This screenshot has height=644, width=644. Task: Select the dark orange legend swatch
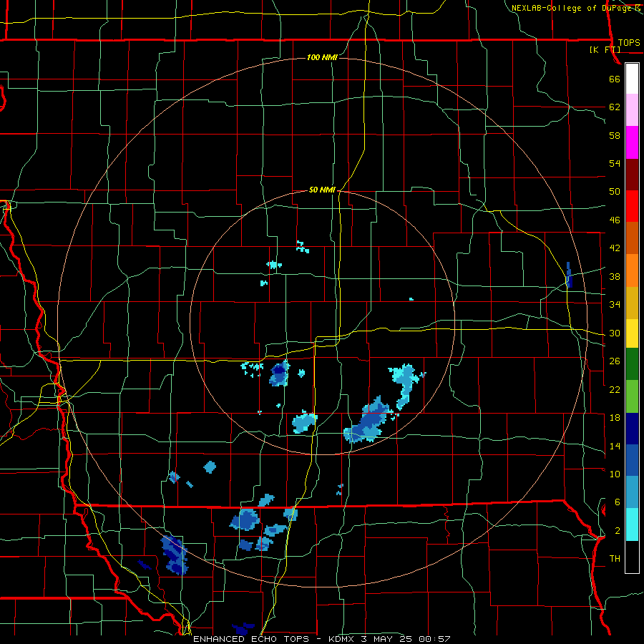[632, 238]
